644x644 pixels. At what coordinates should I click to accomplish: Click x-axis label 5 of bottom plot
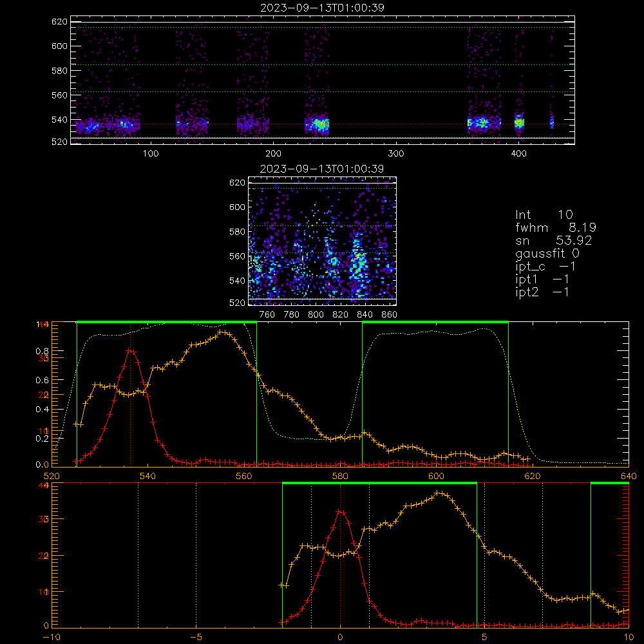[484, 638]
